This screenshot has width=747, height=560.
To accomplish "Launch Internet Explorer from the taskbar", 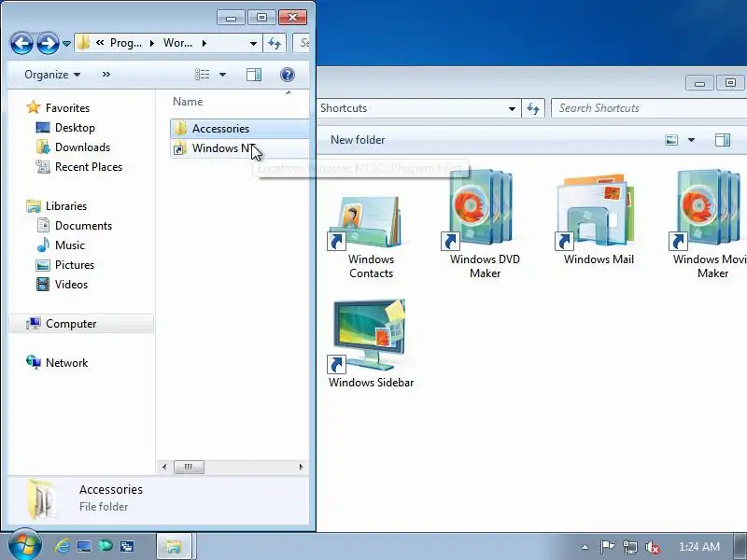I will click(x=62, y=546).
